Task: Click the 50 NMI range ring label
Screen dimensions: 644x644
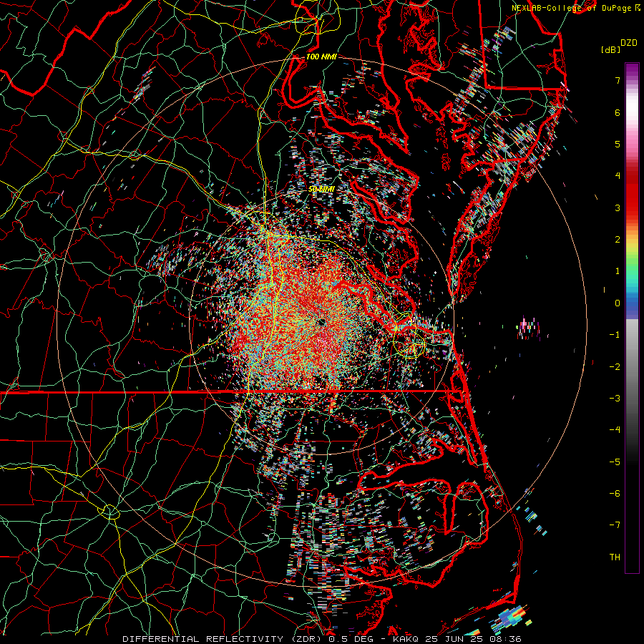Action: tap(321, 189)
